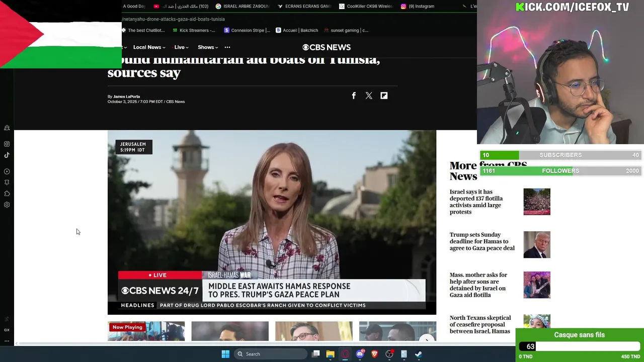Open Connexion Stripe bookmark
The height and width of the screenshot is (362, 644).
click(x=247, y=30)
